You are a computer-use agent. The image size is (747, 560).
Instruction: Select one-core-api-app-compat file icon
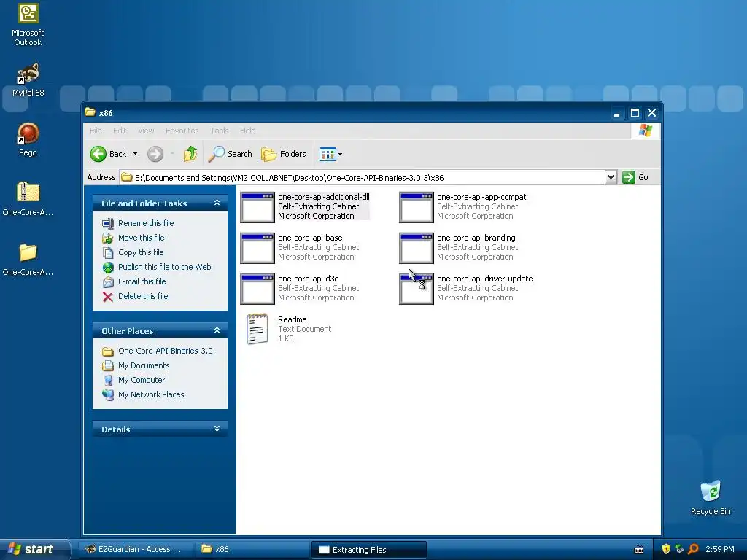pyautogui.click(x=417, y=207)
